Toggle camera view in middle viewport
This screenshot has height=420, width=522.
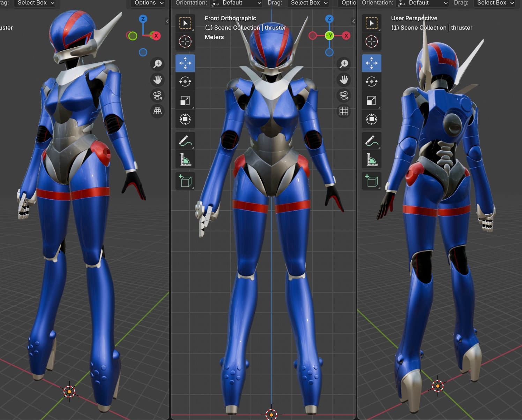click(344, 95)
